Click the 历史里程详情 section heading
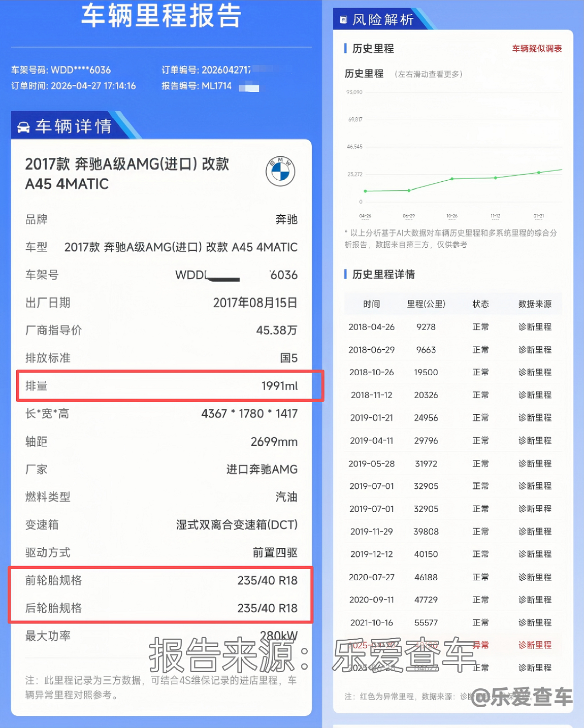 [383, 275]
